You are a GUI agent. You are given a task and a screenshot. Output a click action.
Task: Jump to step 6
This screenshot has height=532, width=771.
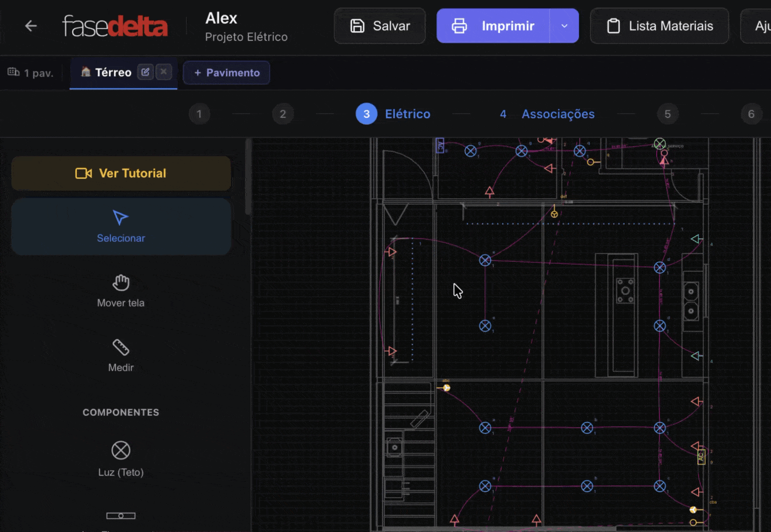(x=751, y=114)
